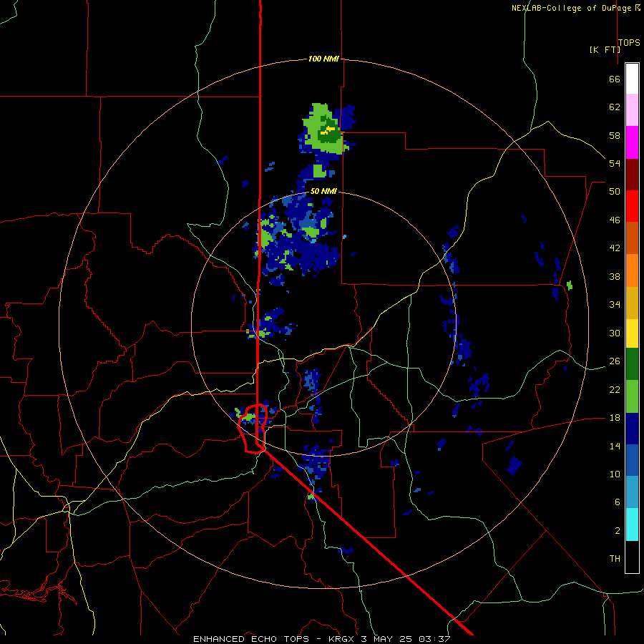Click the maroon swatch in the legend
This screenshot has height=644, width=644.
[x=632, y=174]
